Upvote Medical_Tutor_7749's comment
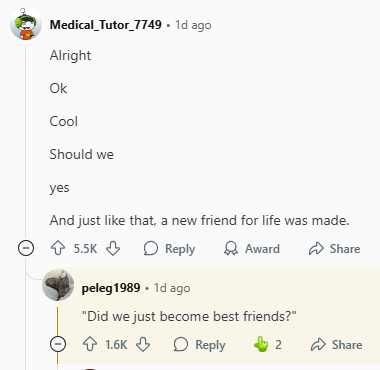The width and height of the screenshot is (380, 370). [x=58, y=249]
